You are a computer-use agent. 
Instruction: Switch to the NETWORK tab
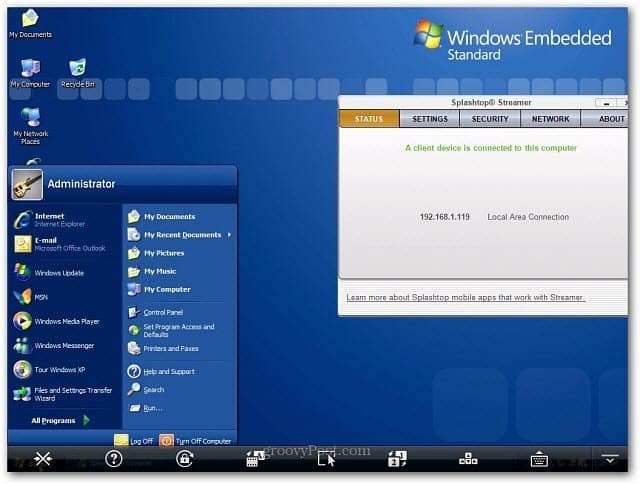click(550, 119)
